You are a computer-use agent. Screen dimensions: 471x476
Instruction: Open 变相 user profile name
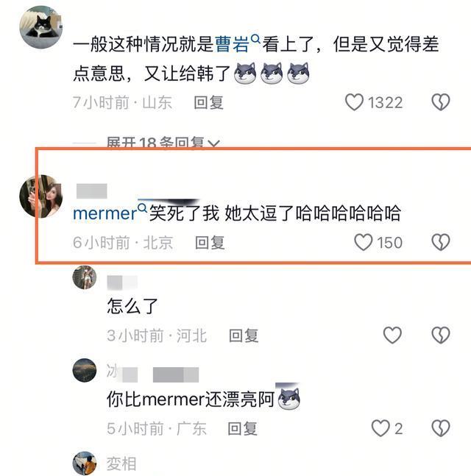click(x=121, y=463)
